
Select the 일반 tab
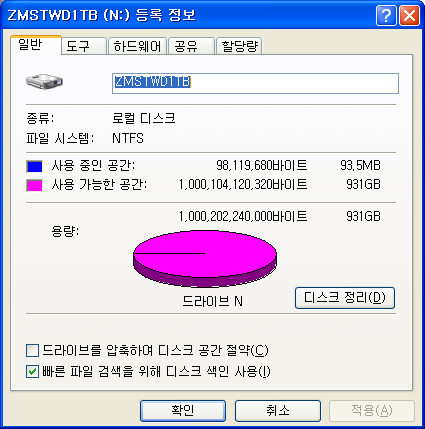(x=36, y=45)
